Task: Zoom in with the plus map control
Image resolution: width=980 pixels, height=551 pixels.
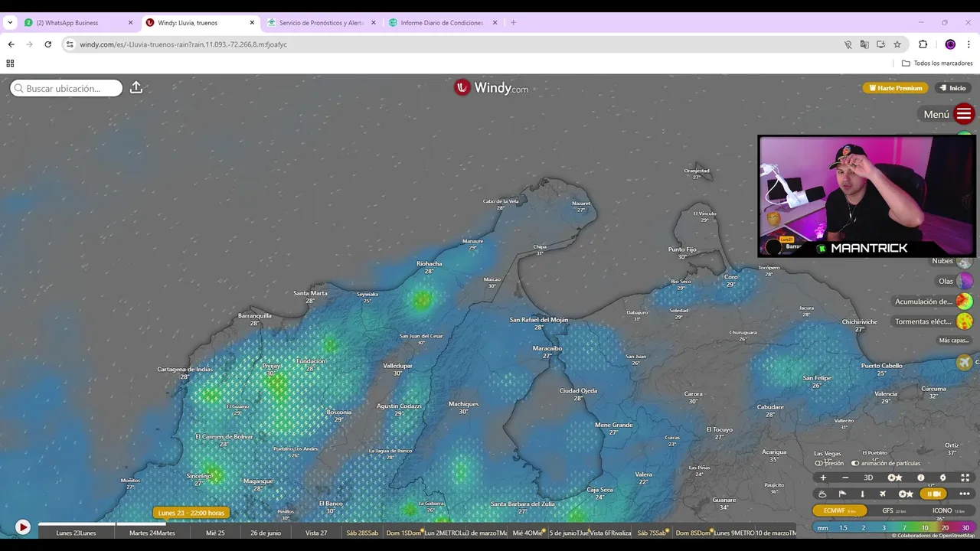Action: pyautogui.click(x=823, y=478)
